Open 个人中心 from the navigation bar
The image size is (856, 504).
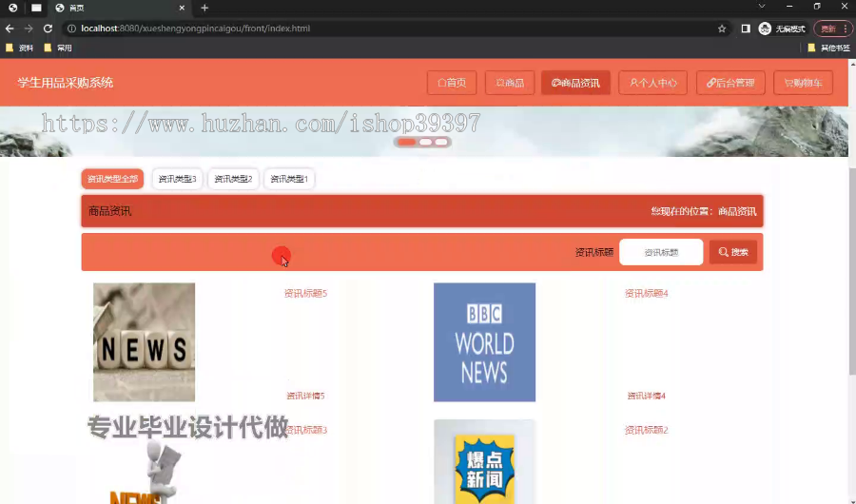pos(652,83)
